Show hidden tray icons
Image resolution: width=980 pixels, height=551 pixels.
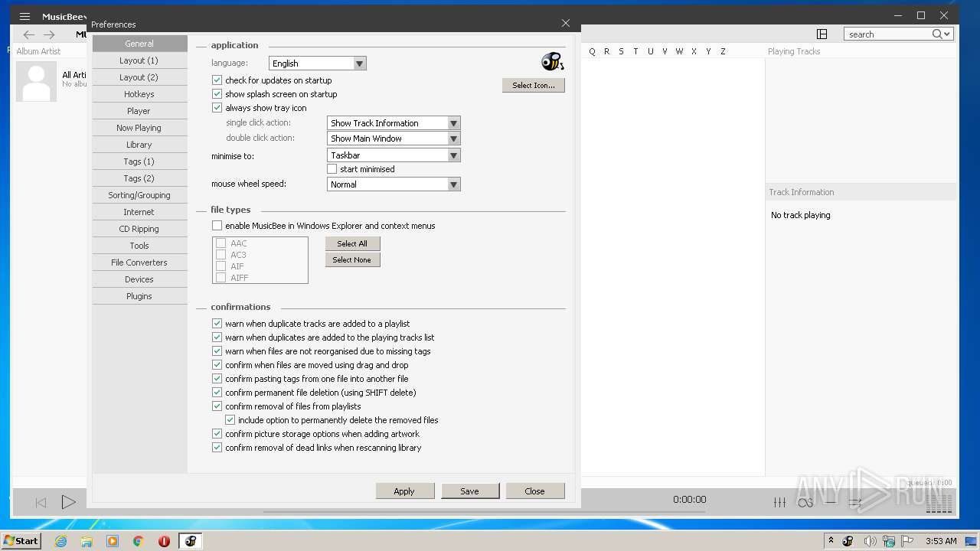[x=831, y=541]
